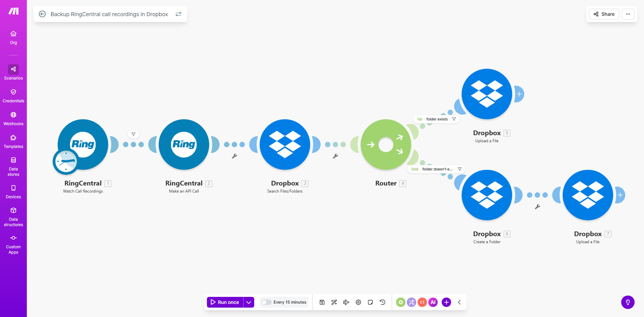Click the RingCentral 1 module label

83,183
